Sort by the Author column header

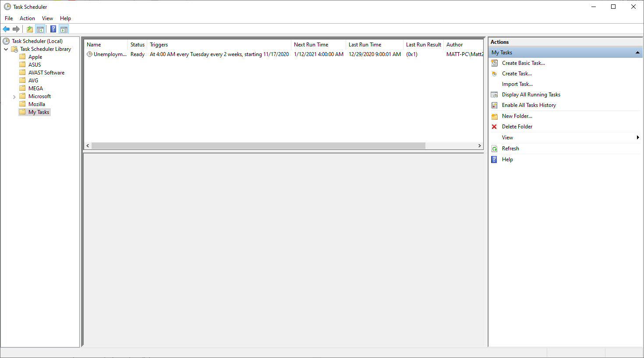click(x=464, y=45)
